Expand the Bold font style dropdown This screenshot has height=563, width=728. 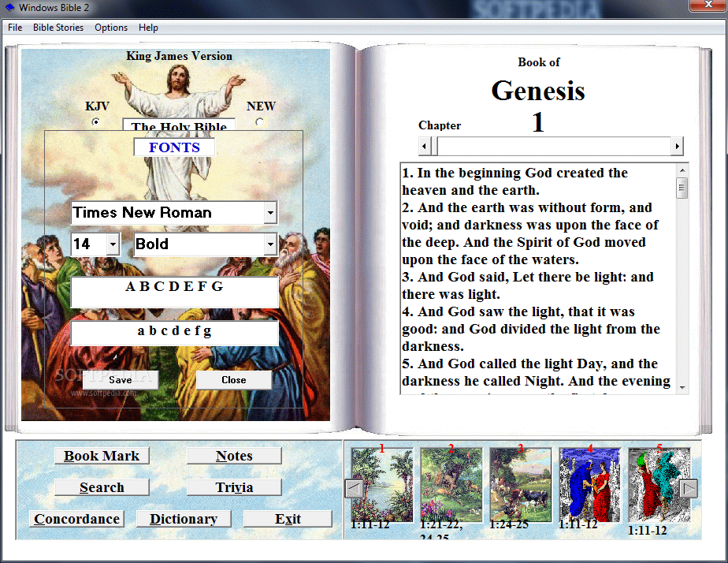270,244
